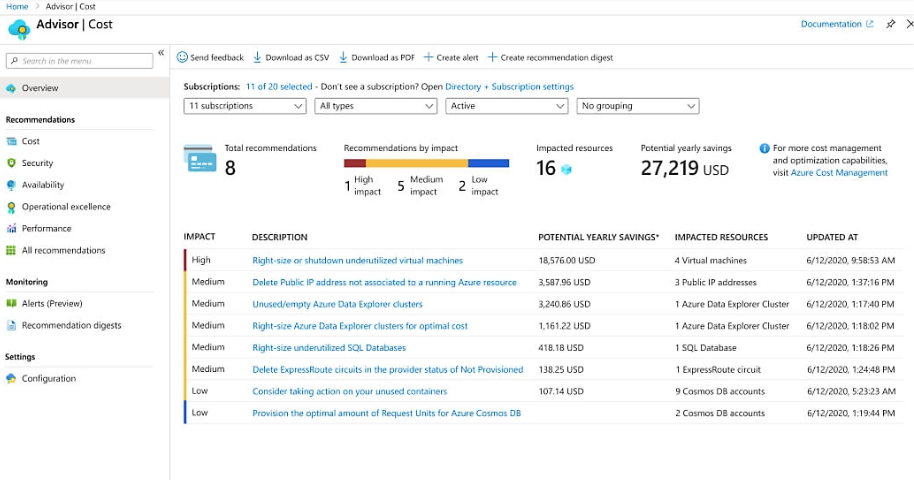Collapse the sidebar menu with chevron
Image resolution: width=914 pixels, height=480 pixels.
161,53
